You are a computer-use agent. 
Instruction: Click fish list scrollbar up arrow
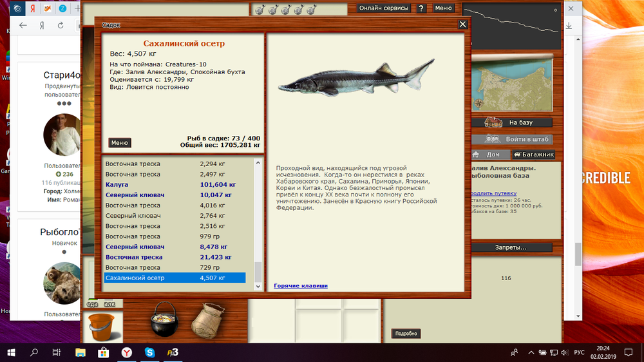point(258,163)
